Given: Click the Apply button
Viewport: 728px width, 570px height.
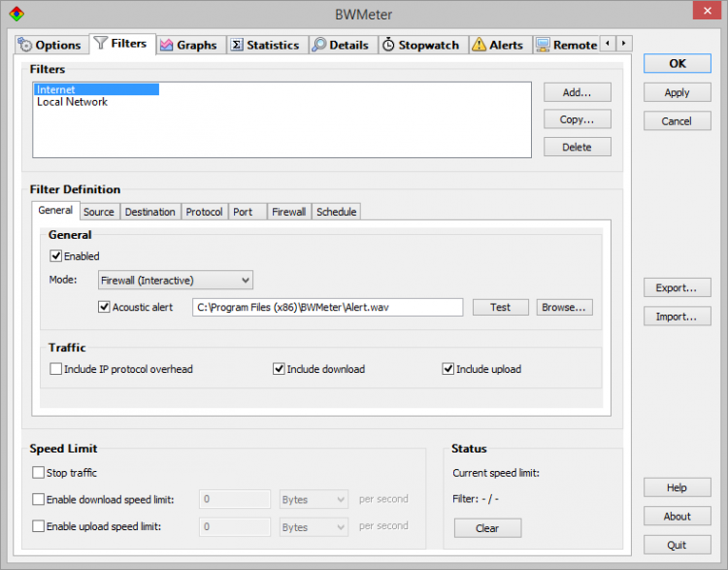Looking at the screenshot, I should [677, 92].
